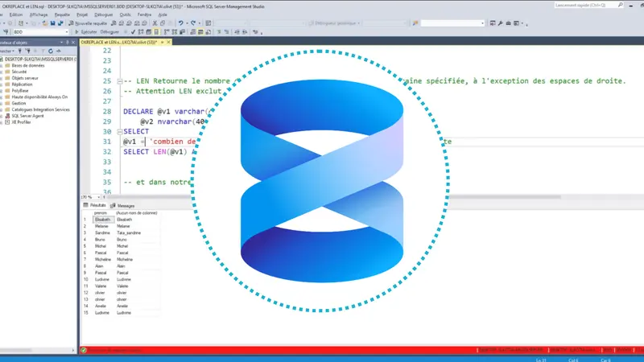Open the Aide menu
The width and height of the screenshot is (644, 362).
163,14
